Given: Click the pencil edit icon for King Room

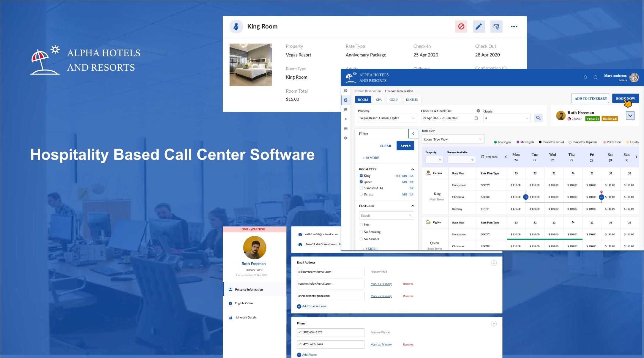Looking at the screenshot, I should pos(479,27).
